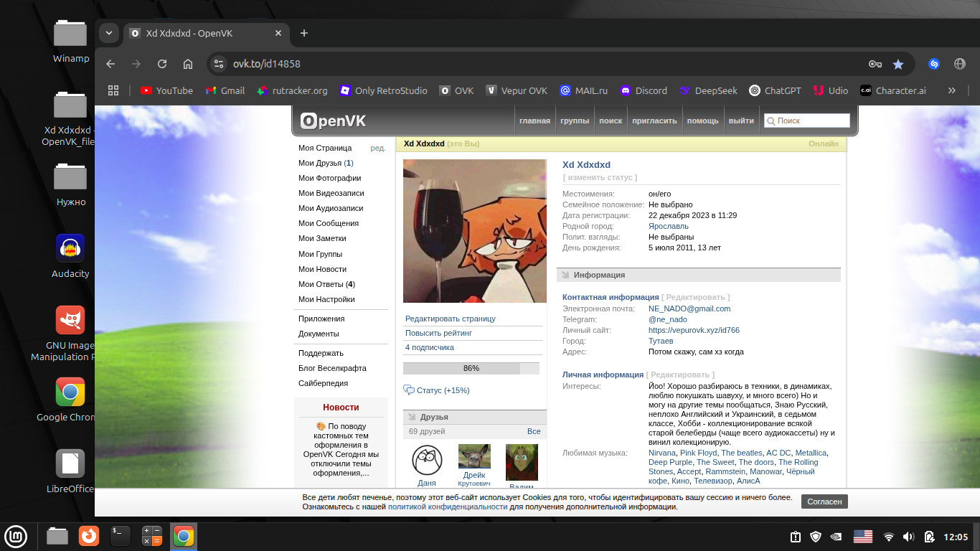Open the YouTube bookmark
Image resolution: width=980 pixels, height=551 pixels.
(x=166, y=90)
